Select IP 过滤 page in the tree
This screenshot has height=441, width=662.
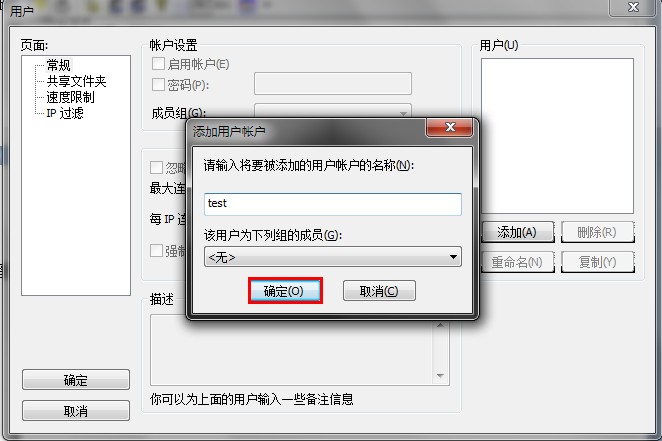65,113
